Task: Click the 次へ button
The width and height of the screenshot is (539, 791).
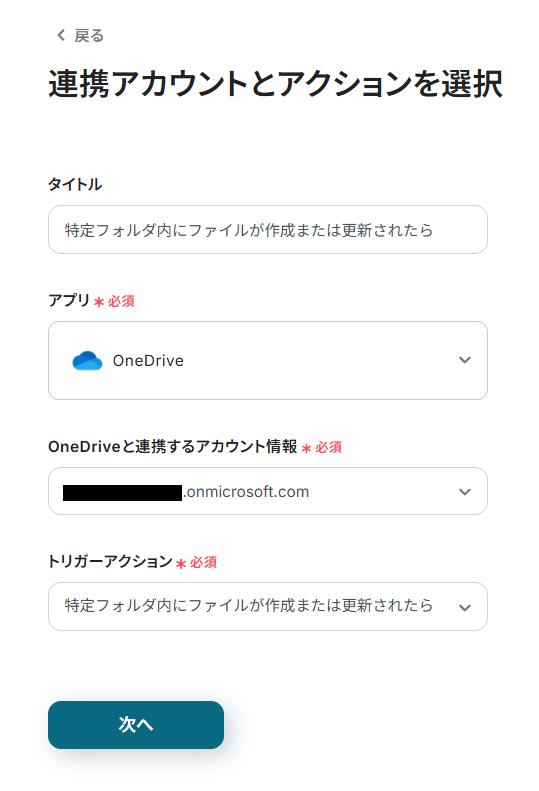Action: click(136, 725)
